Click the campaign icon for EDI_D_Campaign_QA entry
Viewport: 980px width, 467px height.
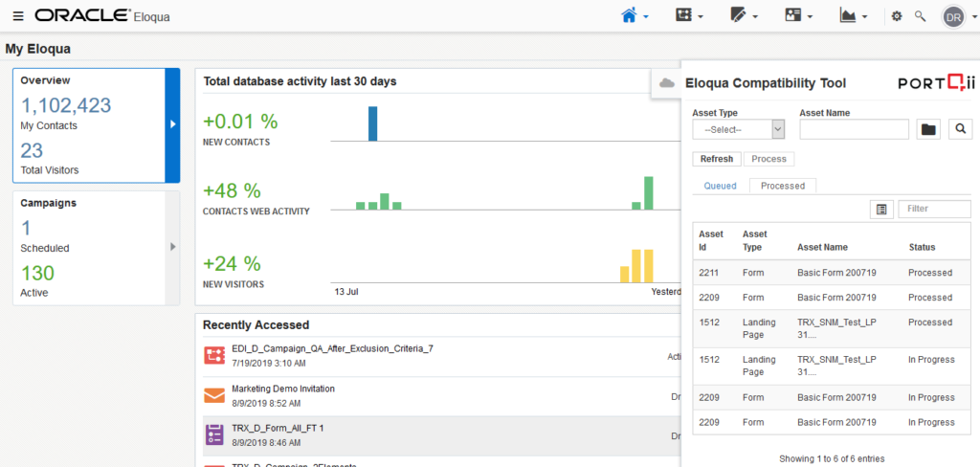214,355
